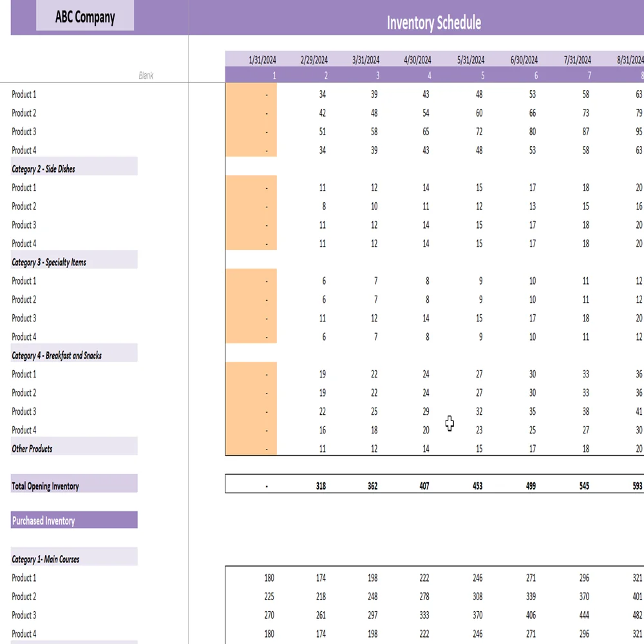Click the 1/31/2024 date column header
The height and width of the screenshot is (644, 644).
tap(262, 60)
